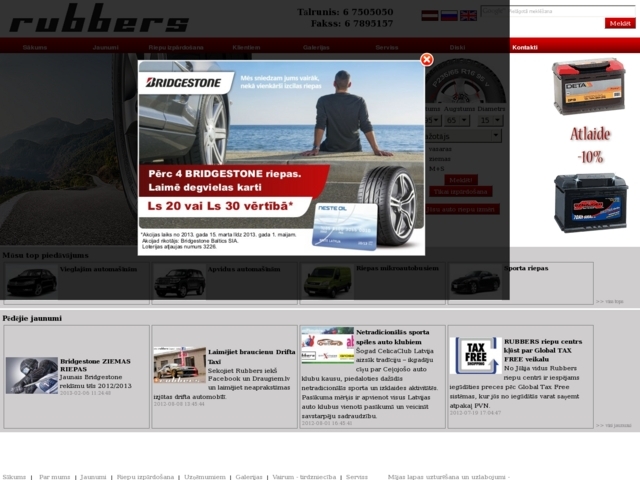
Task: Open the Sākums menu item
Action: (x=35, y=47)
